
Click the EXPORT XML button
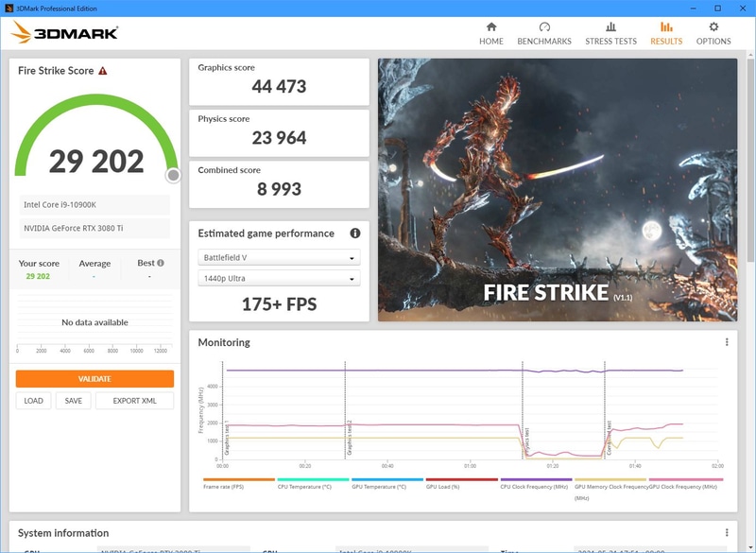tap(134, 401)
